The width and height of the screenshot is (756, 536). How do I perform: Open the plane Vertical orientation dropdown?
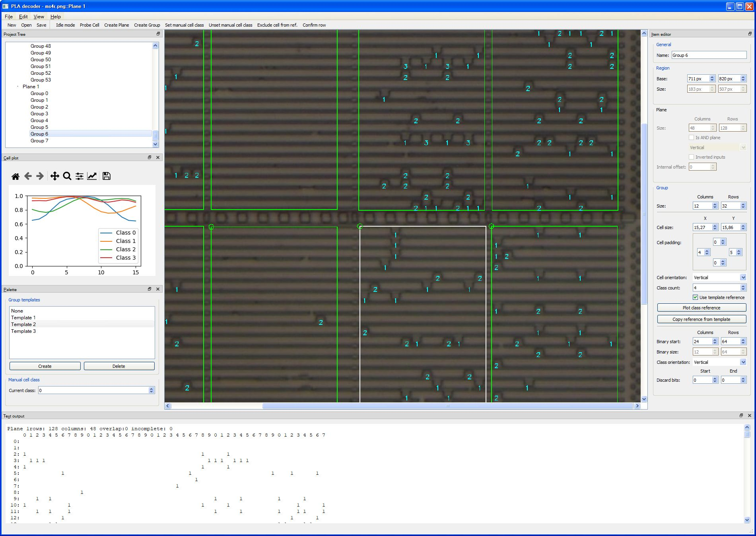743,148
